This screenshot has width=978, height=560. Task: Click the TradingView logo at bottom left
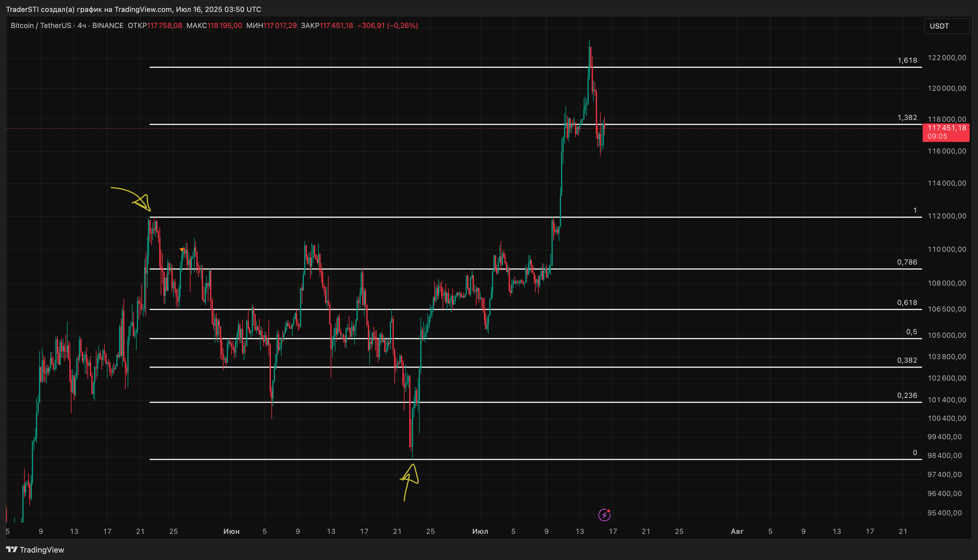[35, 550]
